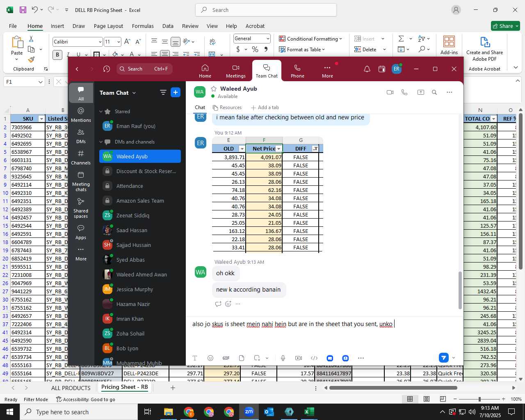Image resolution: width=525 pixels, height=420 pixels.
Task: Open Jessica Murphy chat
Action: pyautogui.click(x=140, y=289)
